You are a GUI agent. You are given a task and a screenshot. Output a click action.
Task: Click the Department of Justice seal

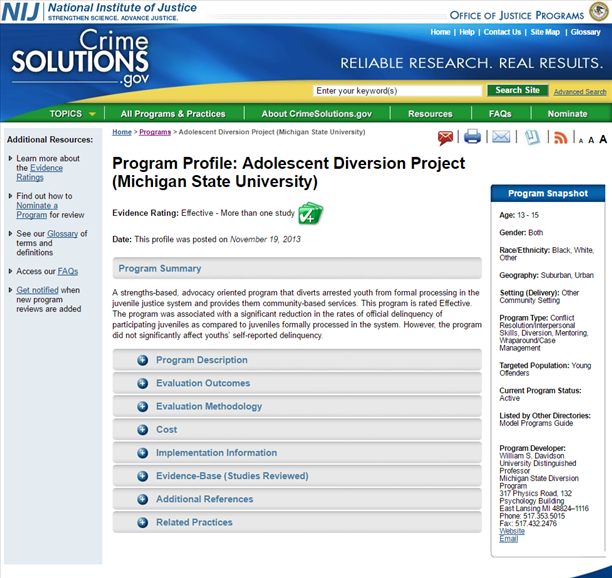coord(598,11)
